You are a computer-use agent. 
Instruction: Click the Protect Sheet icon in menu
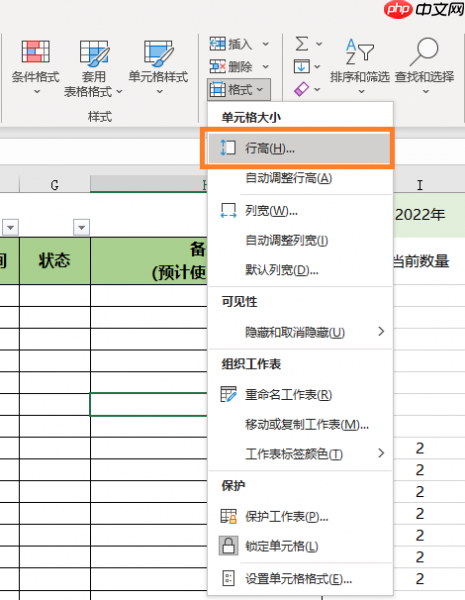click(x=228, y=517)
